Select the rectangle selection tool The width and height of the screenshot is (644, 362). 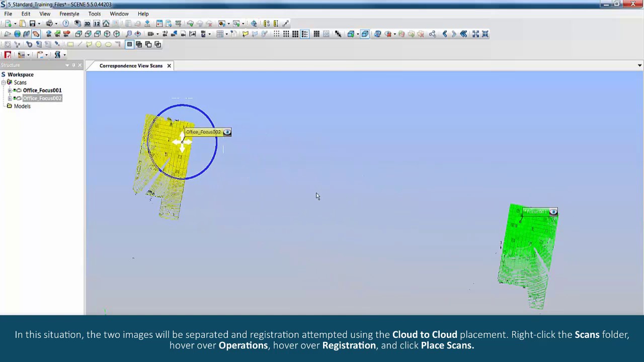click(70, 44)
